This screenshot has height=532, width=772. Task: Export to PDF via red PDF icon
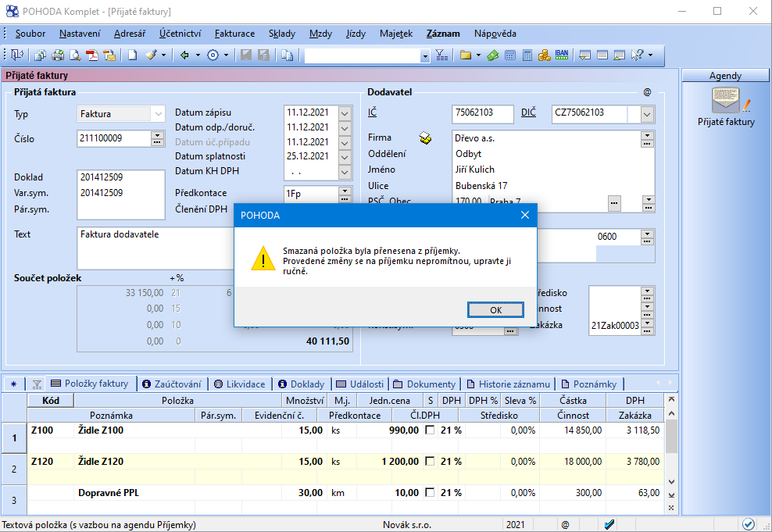(x=92, y=55)
